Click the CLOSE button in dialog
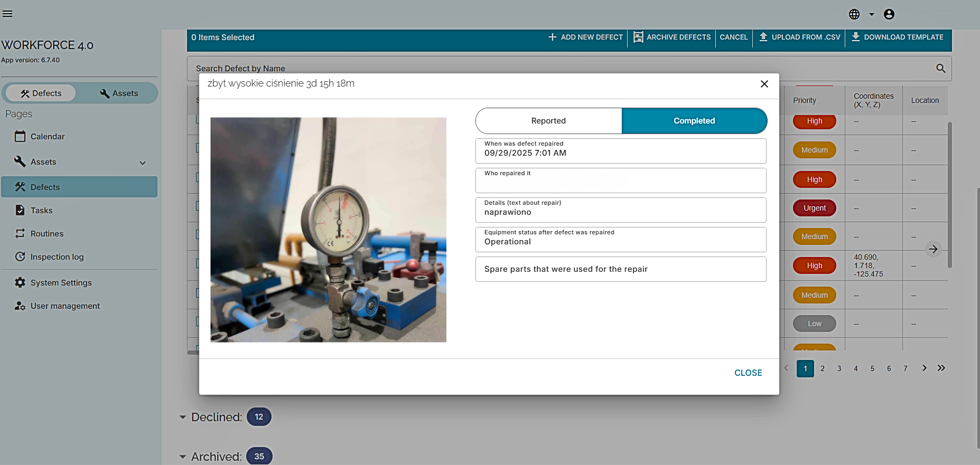 (748, 373)
